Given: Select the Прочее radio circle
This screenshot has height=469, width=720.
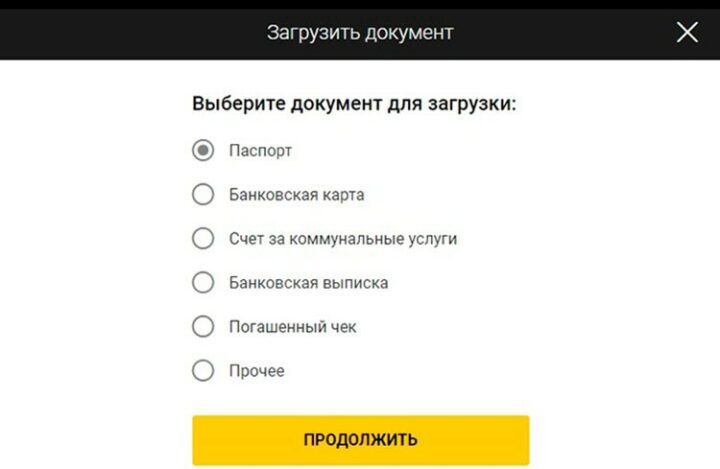Looking at the screenshot, I should tap(203, 371).
